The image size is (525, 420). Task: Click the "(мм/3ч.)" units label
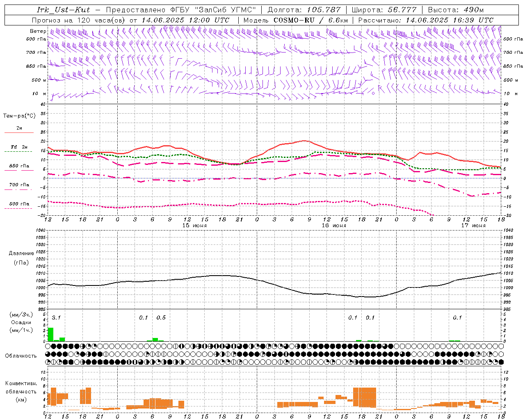(x=21, y=315)
